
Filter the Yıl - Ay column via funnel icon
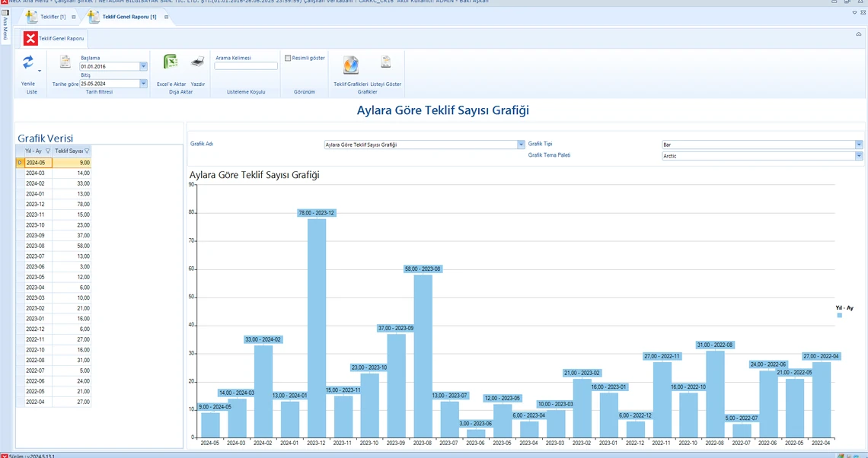coord(48,151)
